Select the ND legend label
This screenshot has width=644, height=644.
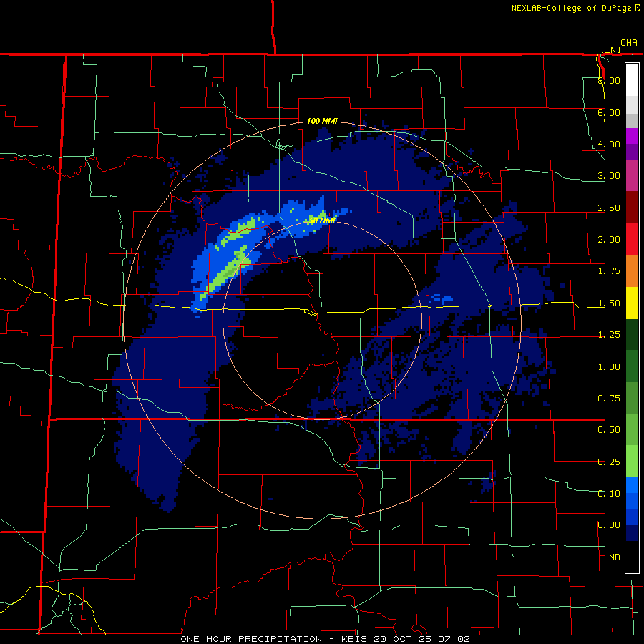pyautogui.click(x=615, y=557)
